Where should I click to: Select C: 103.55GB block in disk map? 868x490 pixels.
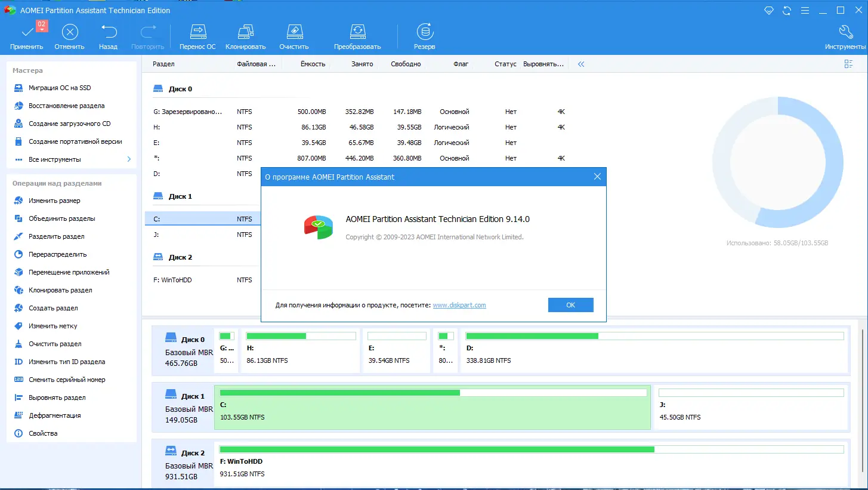[433, 407]
